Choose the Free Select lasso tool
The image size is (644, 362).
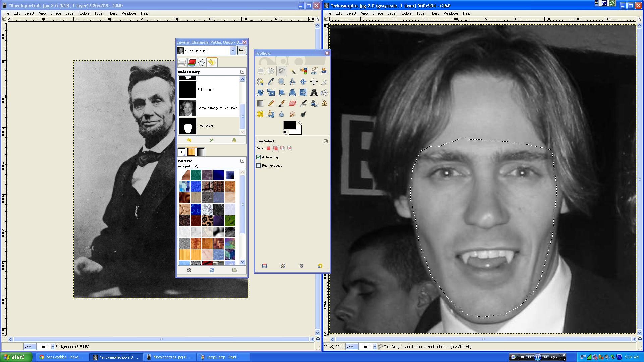click(x=282, y=71)
